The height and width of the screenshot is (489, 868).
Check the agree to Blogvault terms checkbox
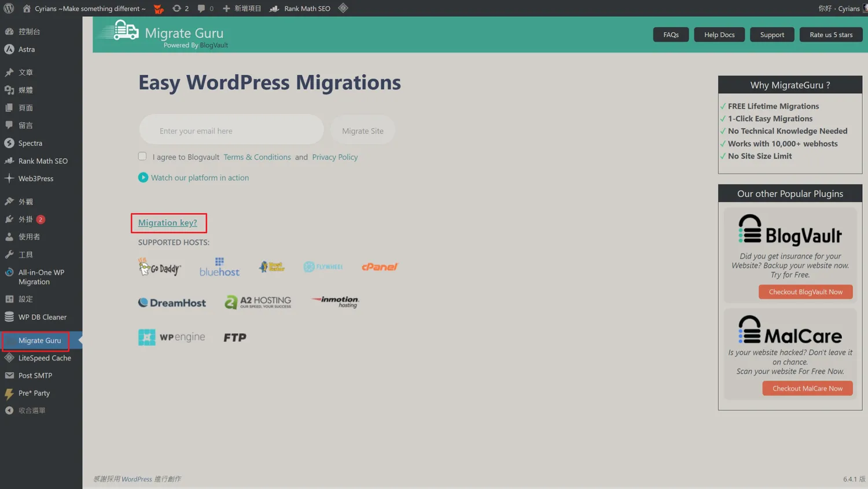(x=142, y=156)
